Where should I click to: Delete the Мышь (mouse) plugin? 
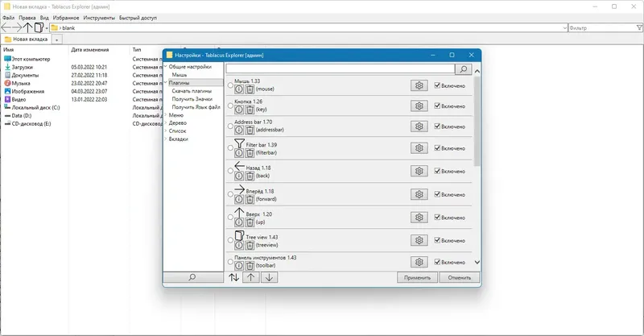pyautogui.click(x=250, y=89)
